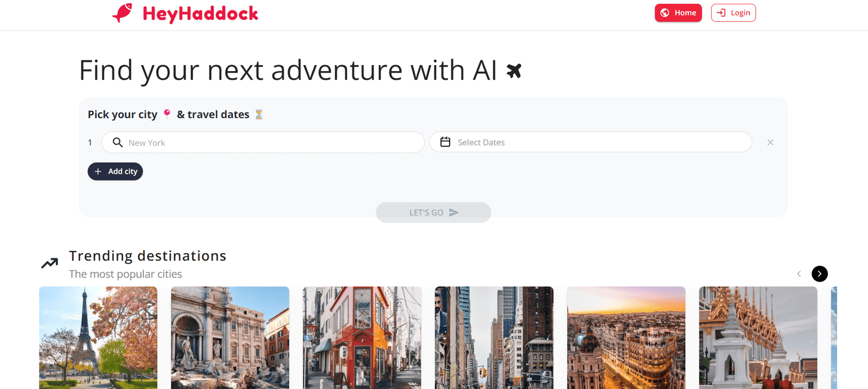Select the red Japanese street building thumbnail
868x389 pixels.
click(x=362, y=337)
